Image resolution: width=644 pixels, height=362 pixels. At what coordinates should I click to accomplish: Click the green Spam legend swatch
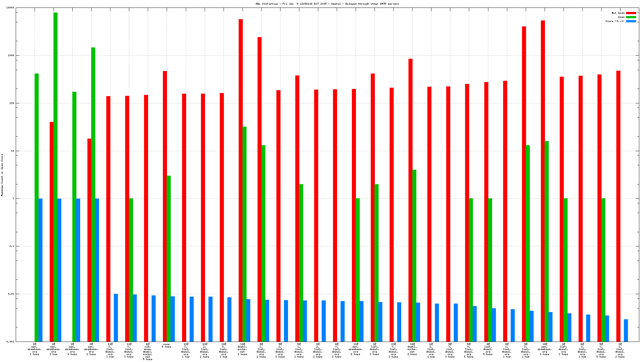[631, 17]
